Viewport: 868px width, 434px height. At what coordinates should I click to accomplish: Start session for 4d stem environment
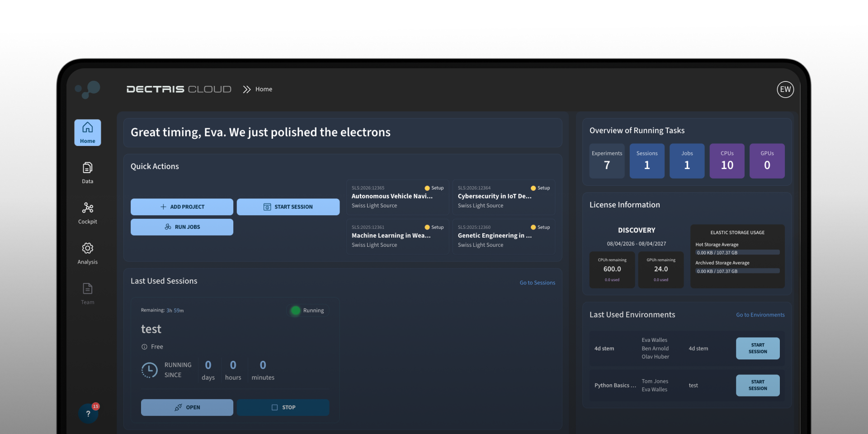[758, 349]
